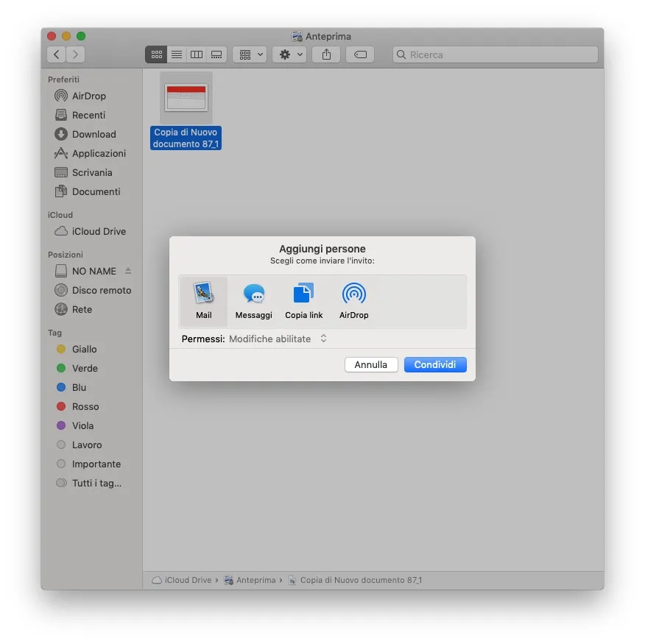645x644 pixels.
Task: Open the grouping options menu
Action: point(250,54)
